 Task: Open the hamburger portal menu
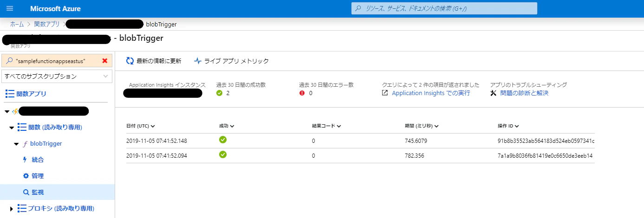pos(10,9)
